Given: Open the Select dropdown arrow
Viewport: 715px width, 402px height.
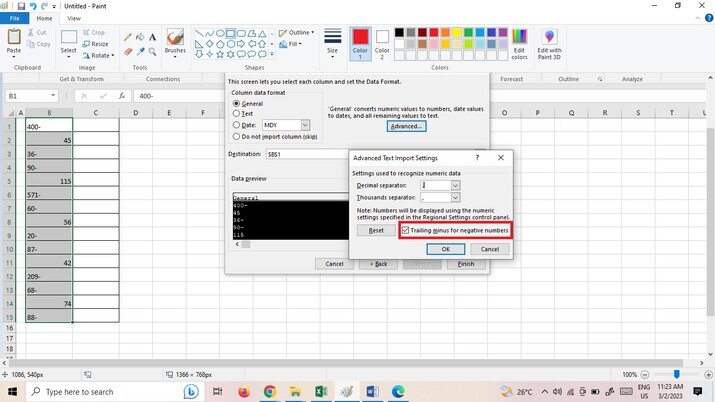Looking at the screenshot, I should pos(68,57).
